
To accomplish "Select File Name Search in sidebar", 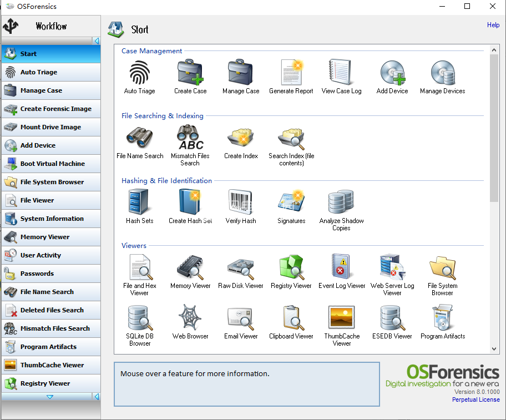I will pyautogui.click(x=51, y=292).
